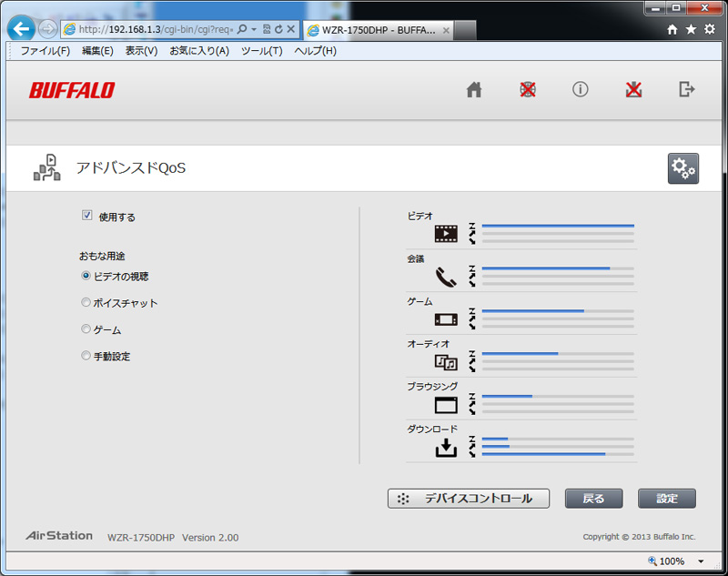Click the ビデオ priority bar

[557, 226]
